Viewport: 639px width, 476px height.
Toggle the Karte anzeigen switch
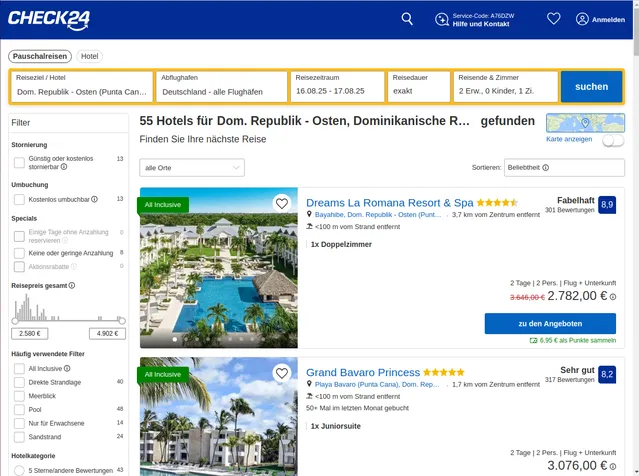pos(613,140)
